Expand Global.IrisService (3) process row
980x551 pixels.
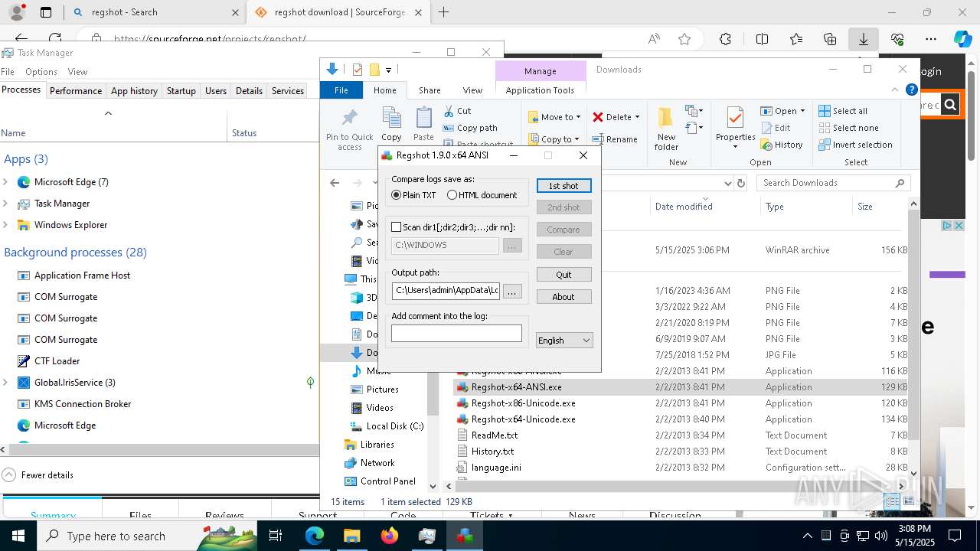(x=5, y=383)
